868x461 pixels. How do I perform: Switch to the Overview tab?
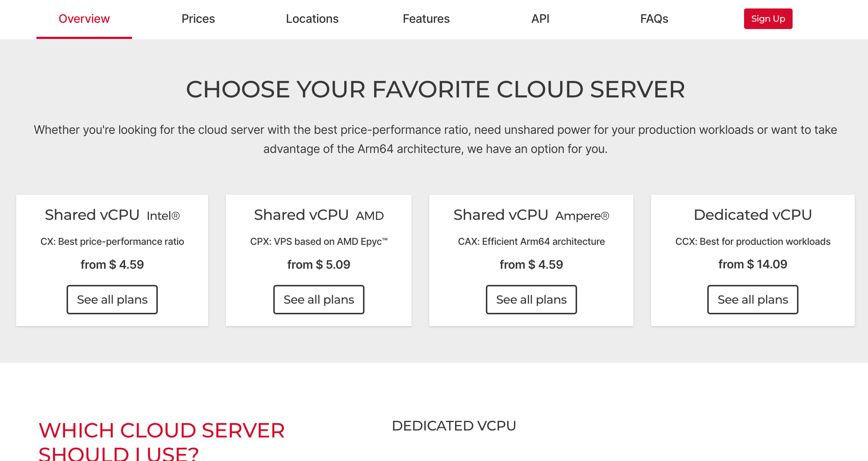[84, 19]
